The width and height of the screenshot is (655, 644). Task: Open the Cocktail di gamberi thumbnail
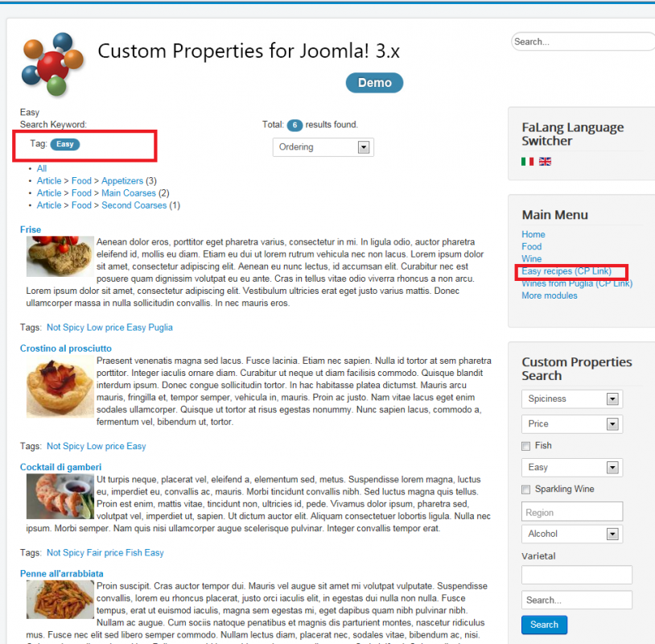click(60, 496)
